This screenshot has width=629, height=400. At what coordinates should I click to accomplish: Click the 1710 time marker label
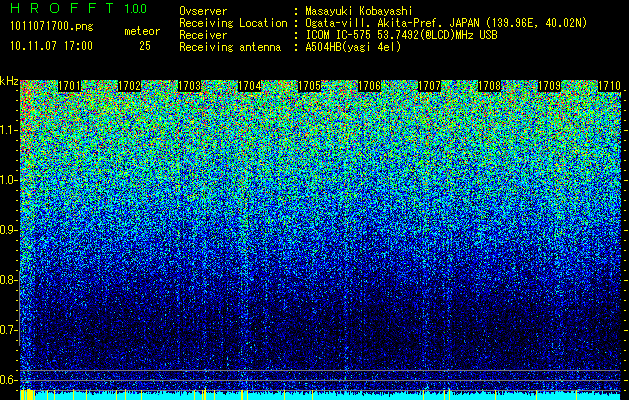coord(609,86)
